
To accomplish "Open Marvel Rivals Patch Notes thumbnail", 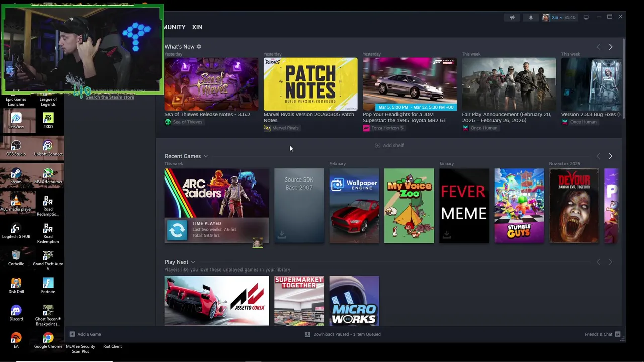I will [310, 84].
